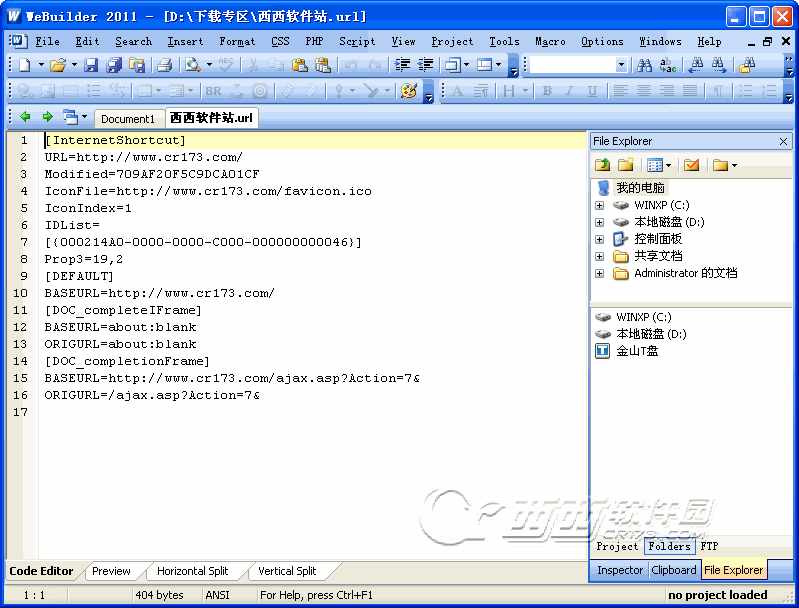Click the Unindent lines icon
Image resolution: width=799 pixels, height=608 pixels.
[425, 65]
